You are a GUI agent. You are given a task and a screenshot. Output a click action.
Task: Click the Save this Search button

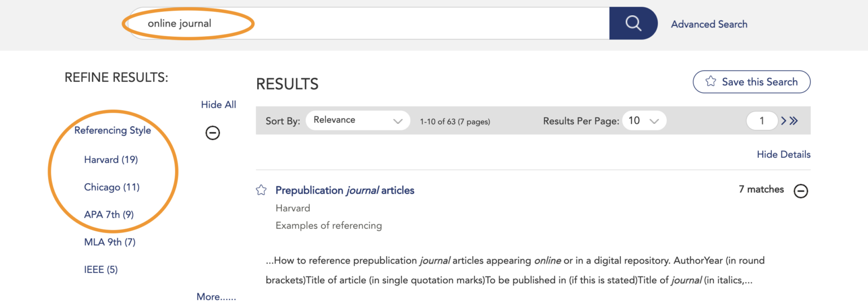pyautogui.click(x=751, y=82)
